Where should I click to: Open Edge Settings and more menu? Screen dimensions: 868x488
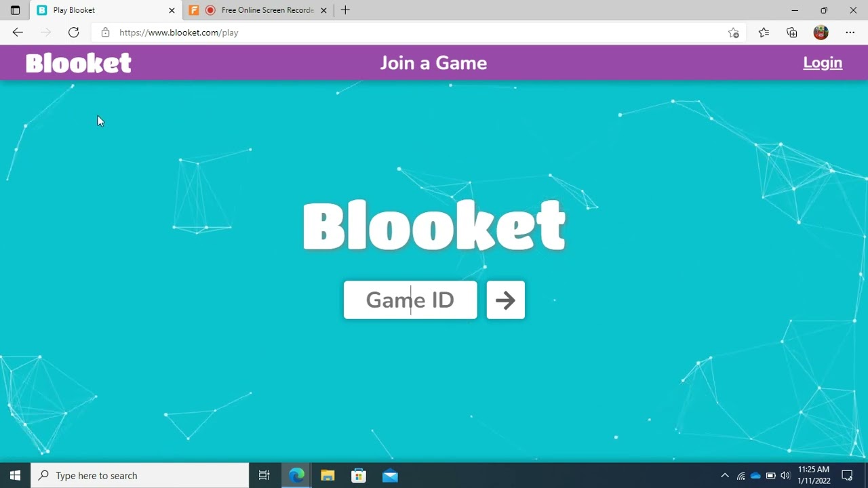tap(850, 33)
